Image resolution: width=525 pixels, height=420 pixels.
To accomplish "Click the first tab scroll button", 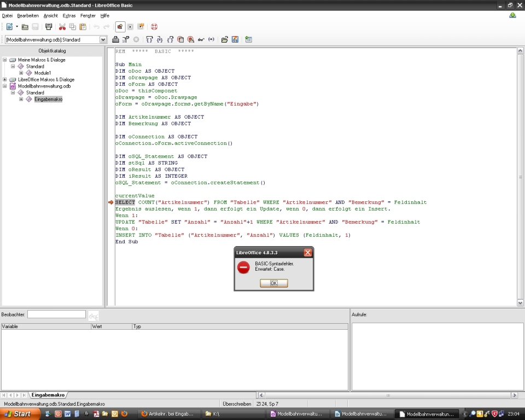I will tap(4, 395).
